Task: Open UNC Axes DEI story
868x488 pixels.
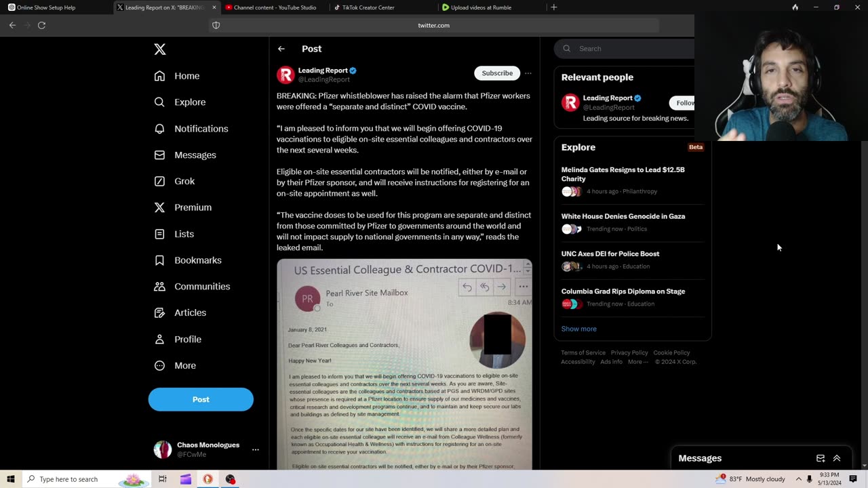Action: click(x=631, y=260)
